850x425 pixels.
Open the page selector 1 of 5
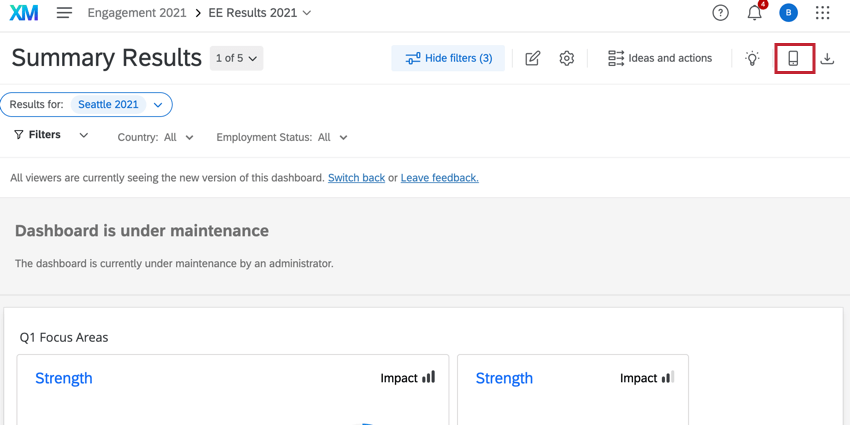[237, 58]
